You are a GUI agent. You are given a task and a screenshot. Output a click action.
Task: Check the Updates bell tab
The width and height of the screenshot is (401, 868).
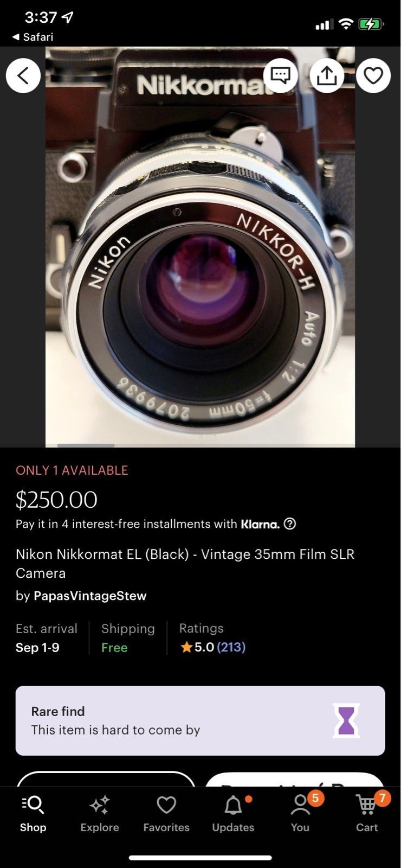tap(233, 814)
